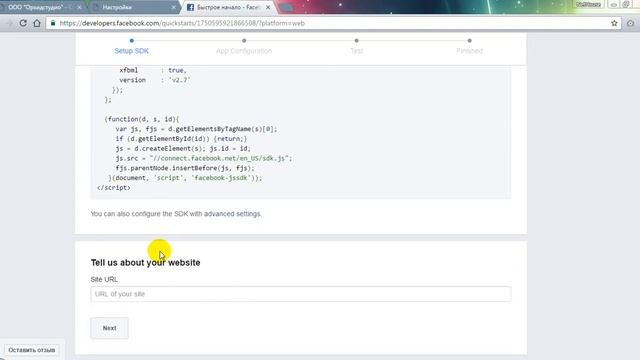640x360 pixels.
Task: Click the Facebook favicon on the active tab
Action: click(190, 7)
